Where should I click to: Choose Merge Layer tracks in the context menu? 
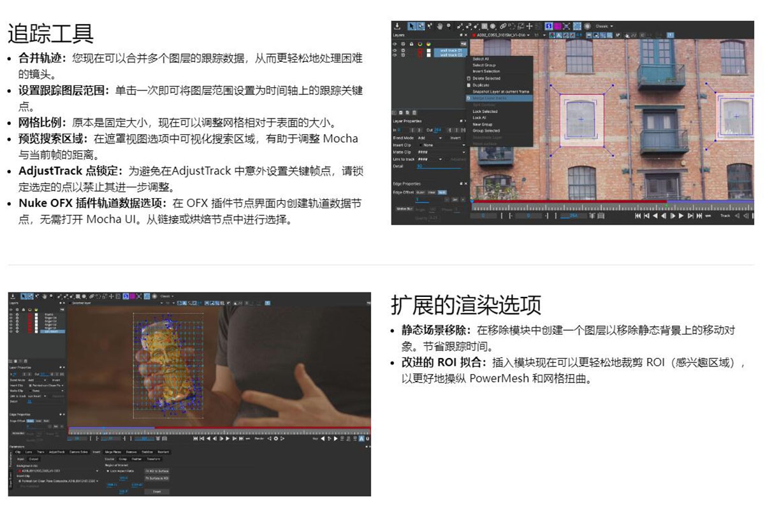pyautogui.click(x=499, y=98)
